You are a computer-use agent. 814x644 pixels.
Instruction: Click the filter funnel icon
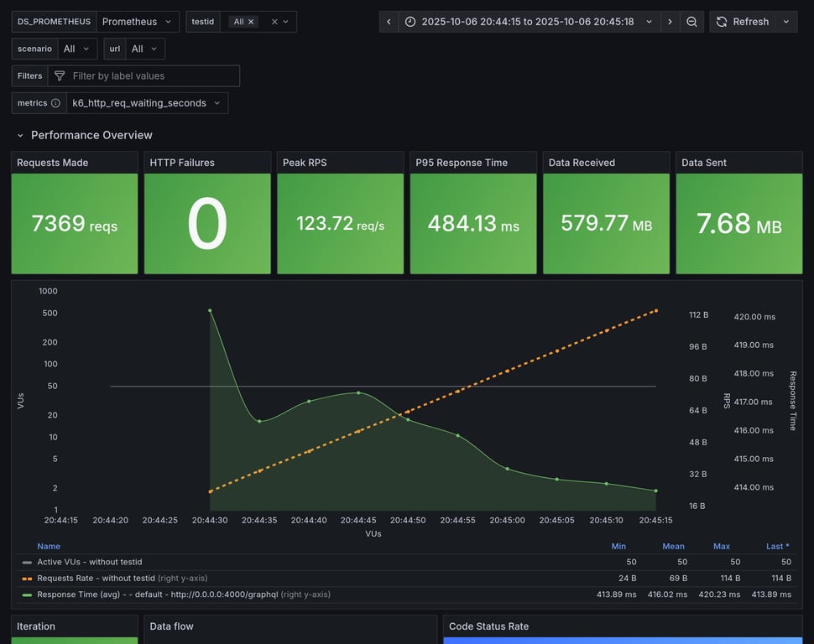click(60, 75)
